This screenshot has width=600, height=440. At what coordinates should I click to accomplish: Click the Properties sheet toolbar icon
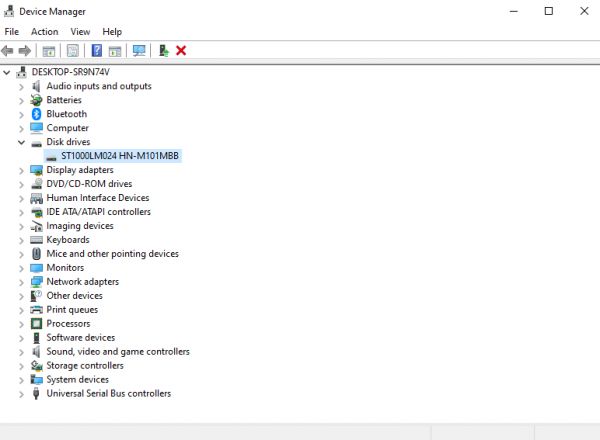coord(73,51)
